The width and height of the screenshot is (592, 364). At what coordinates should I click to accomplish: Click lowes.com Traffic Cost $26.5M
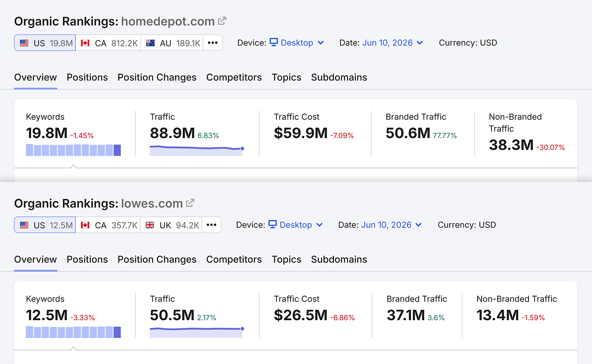point(301,315)
